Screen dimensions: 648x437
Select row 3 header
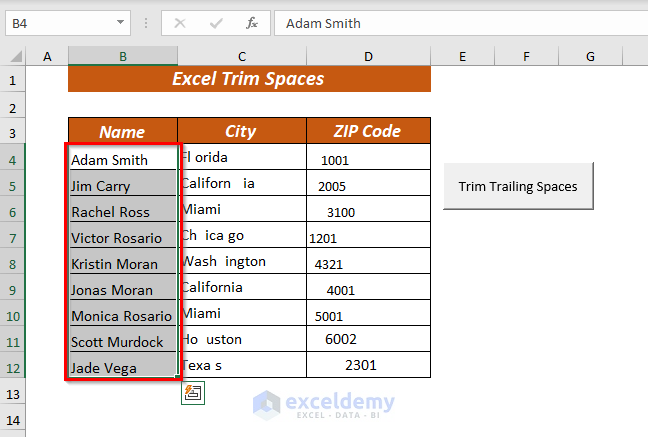coord(12,133)
